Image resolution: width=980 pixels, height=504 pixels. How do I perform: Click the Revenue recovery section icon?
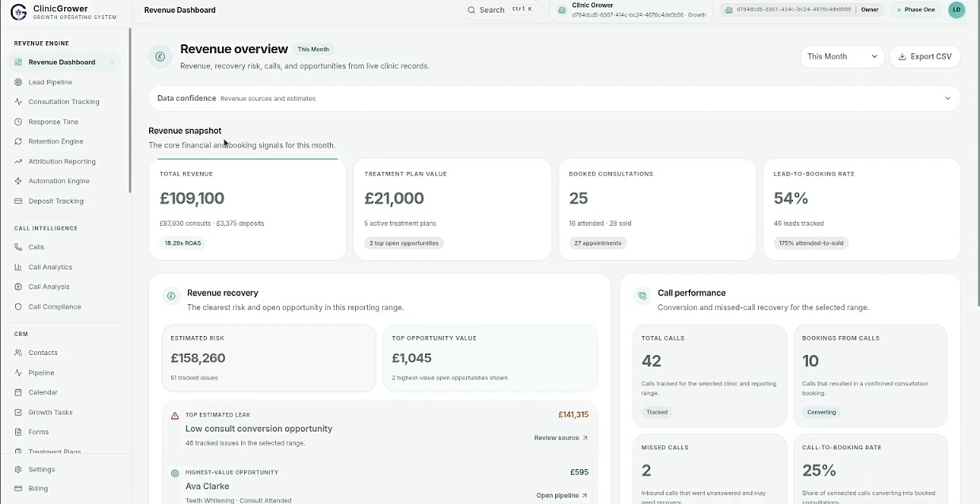point(170,296)
